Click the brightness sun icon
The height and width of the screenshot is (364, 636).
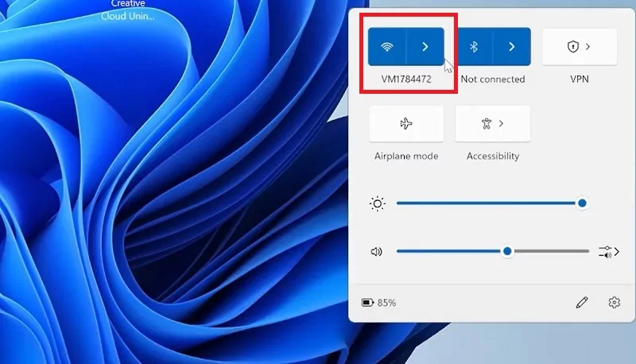pos(377,203)
